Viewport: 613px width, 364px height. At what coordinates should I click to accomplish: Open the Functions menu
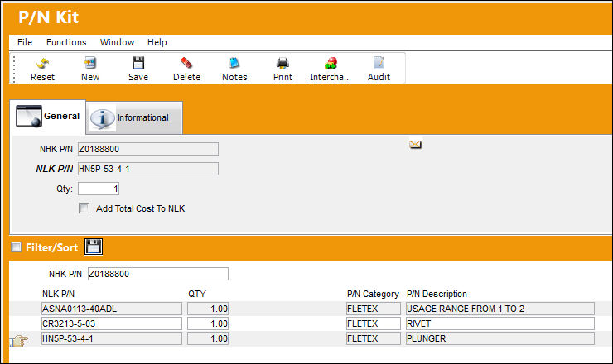click(x=66, y=42)
